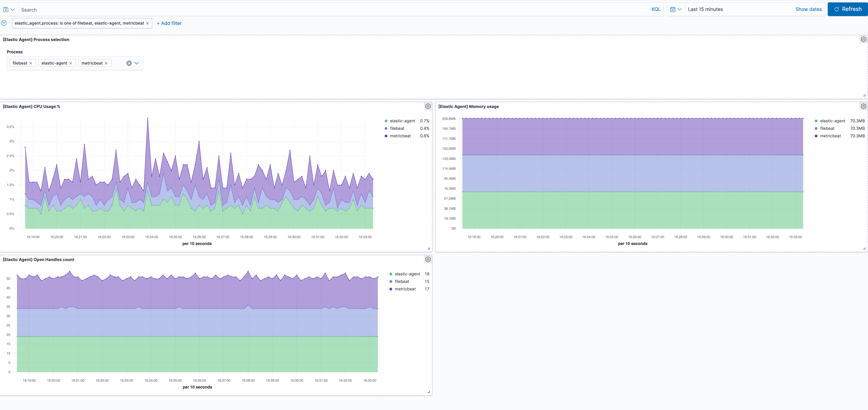
Task: Open CPU Usage panel gear options
Action: point(428,106)
